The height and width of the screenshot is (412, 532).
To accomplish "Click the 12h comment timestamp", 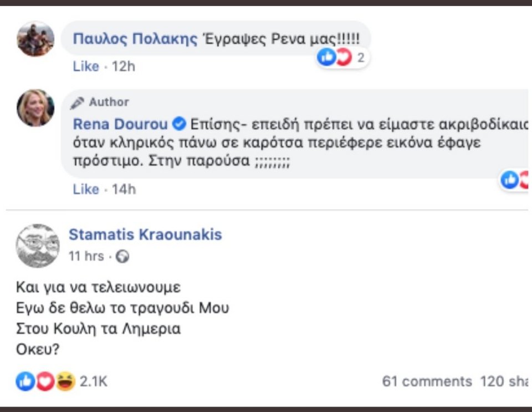I will pos(123,67).
